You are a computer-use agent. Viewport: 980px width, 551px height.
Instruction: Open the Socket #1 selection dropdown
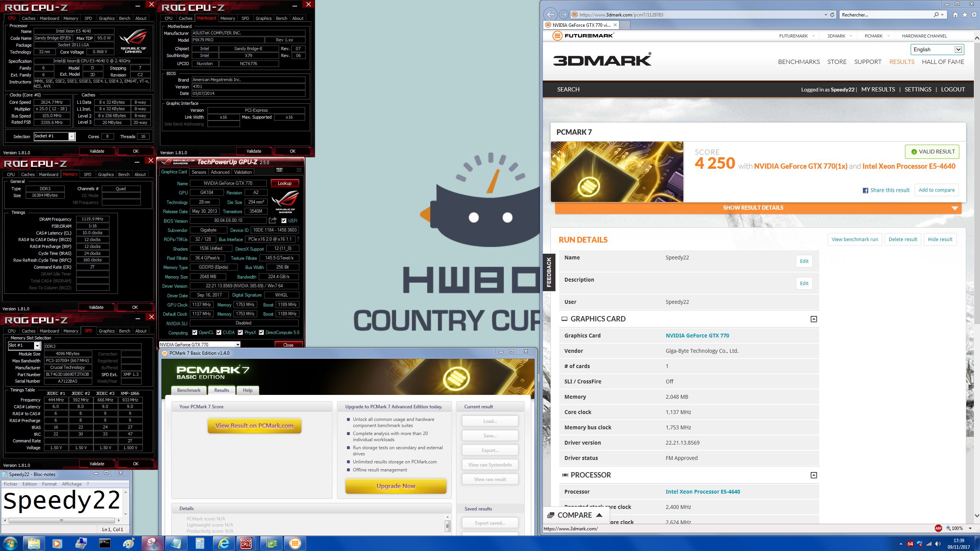coord(55,136)
